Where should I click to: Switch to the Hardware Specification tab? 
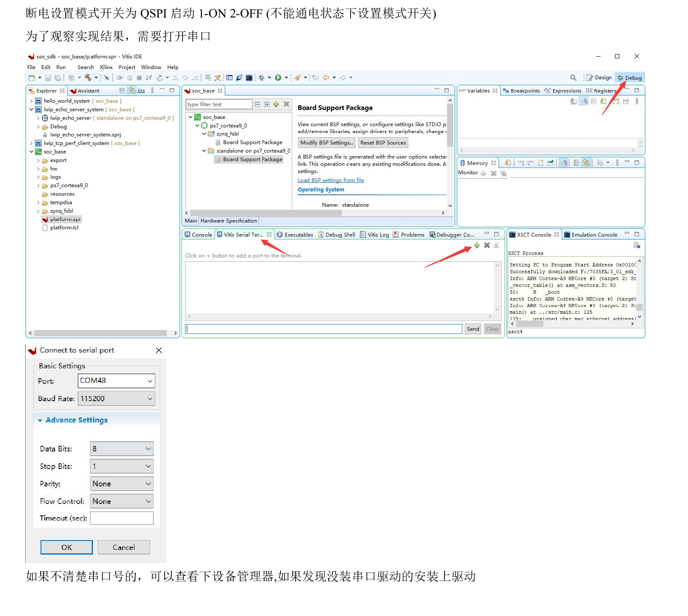[x=229, y=221]
